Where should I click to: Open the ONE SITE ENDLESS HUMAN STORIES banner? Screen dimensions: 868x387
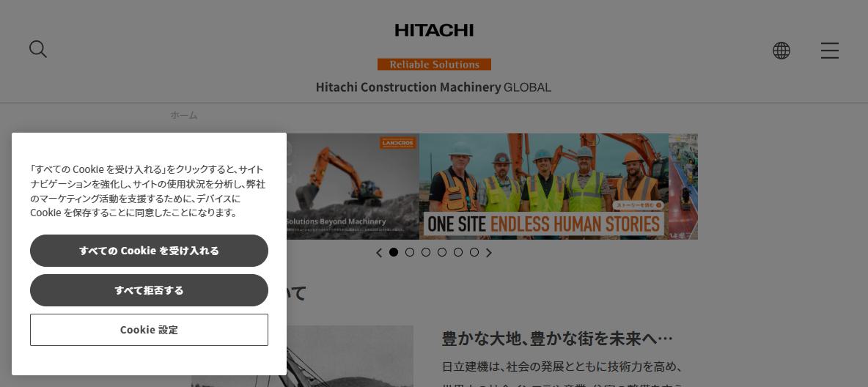(x=544, y=187)
